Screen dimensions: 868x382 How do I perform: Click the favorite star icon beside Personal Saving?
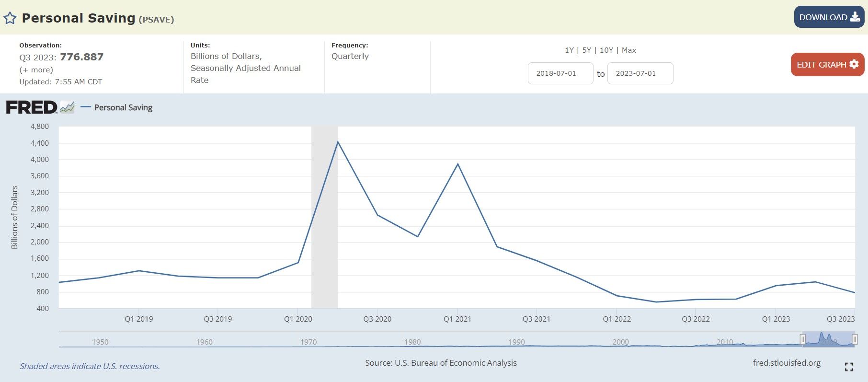[x=10, y=19]
